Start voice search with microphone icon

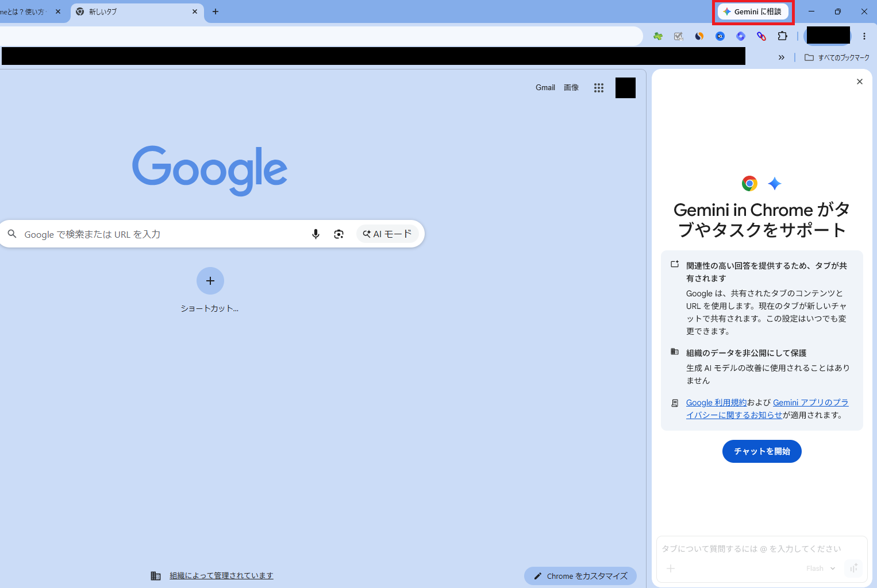tap(316, 234)
